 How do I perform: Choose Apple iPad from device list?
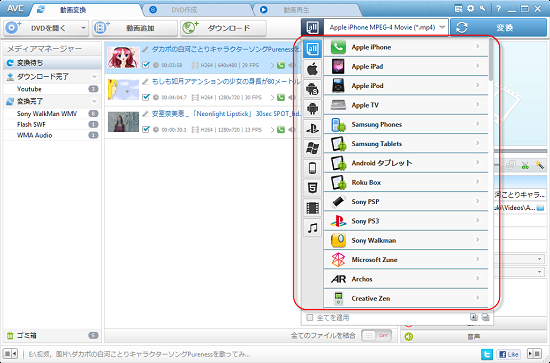(406, 66)
